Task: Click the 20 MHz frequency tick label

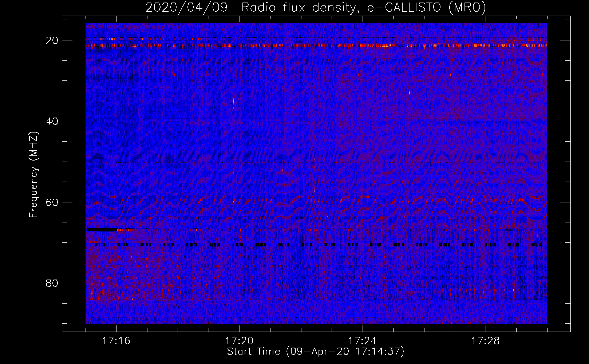Action: (52, 40)
